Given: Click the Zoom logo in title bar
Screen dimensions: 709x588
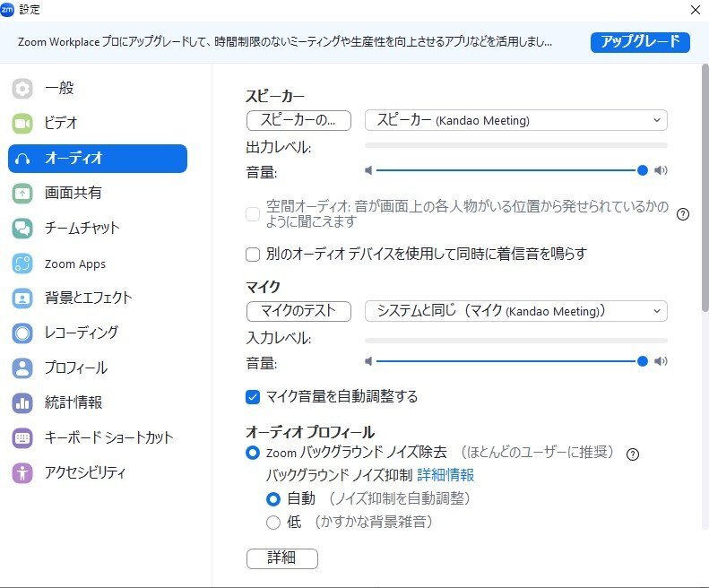Looking at the screenshot, I should (7, 10).
